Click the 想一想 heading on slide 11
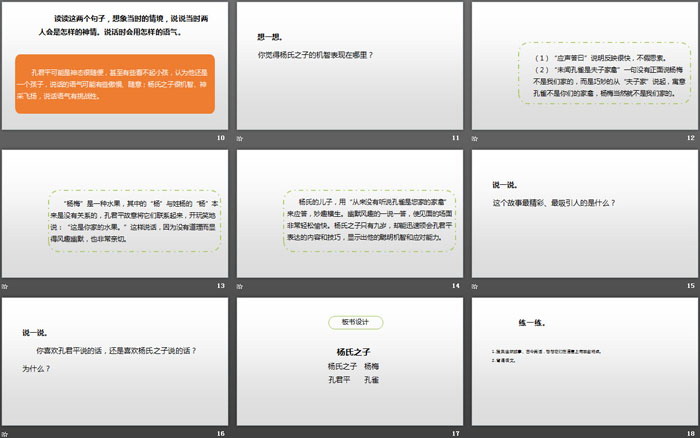700x438 pixels. [x=269, y=36]
